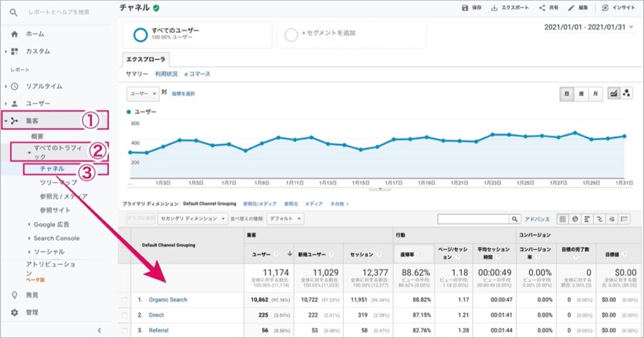Screen dimensions: 644x338
Task: Tick the Referral row checkbox
Action: [125, 330]
